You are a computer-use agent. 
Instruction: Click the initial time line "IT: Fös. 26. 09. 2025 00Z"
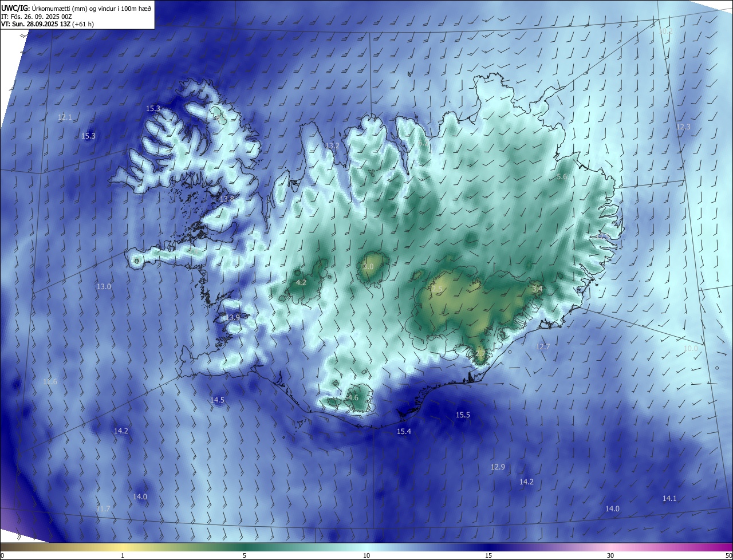[x=38, y=16]
